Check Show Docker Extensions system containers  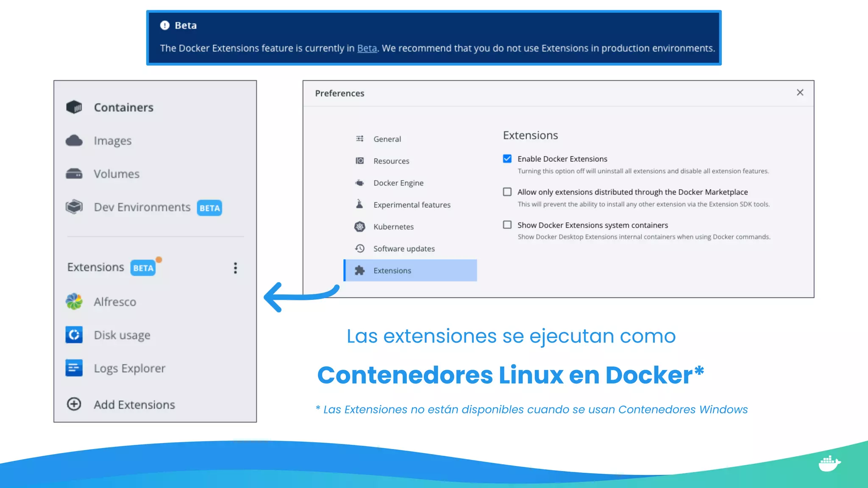(507, 225)
